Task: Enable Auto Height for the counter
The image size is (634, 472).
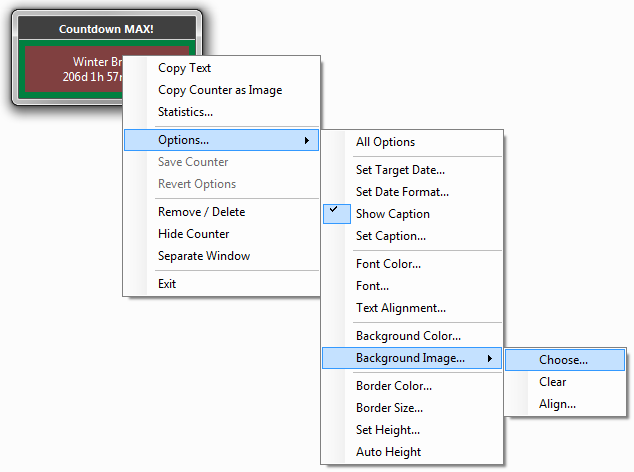Action: [388, 452]
